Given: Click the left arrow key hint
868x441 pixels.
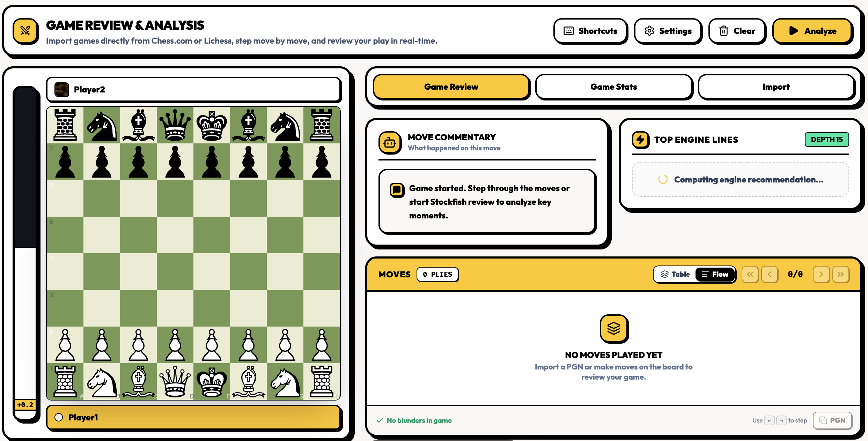Looking at the screenshot, I should 769,420.
